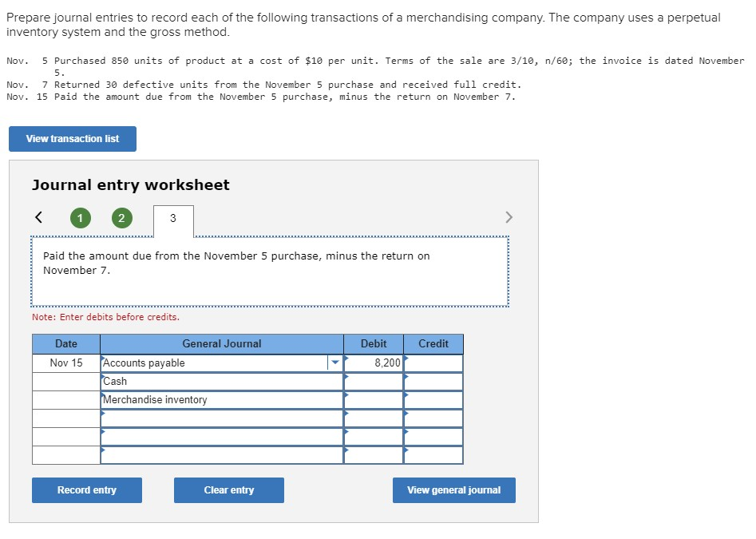Click the left chevron to view previous entry
Viewport: 756px width, 539px height.
click(38, 217)
